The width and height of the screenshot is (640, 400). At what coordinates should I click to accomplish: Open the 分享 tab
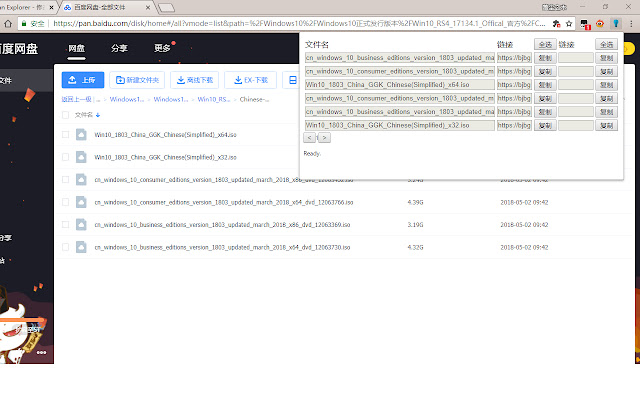point(119,48)
